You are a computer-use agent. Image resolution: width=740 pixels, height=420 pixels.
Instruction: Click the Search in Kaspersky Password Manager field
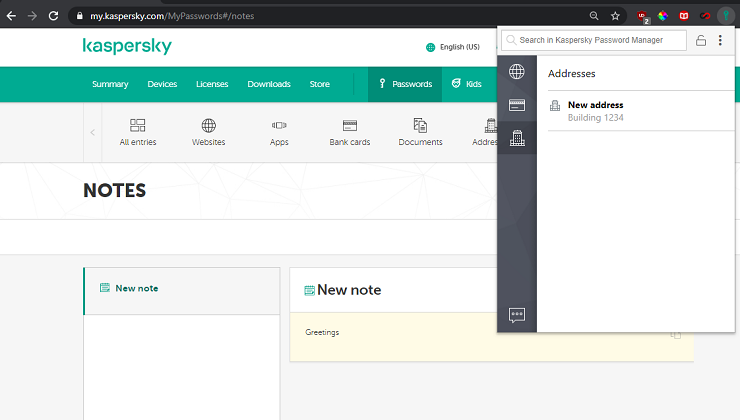click(x=594, y=40)
